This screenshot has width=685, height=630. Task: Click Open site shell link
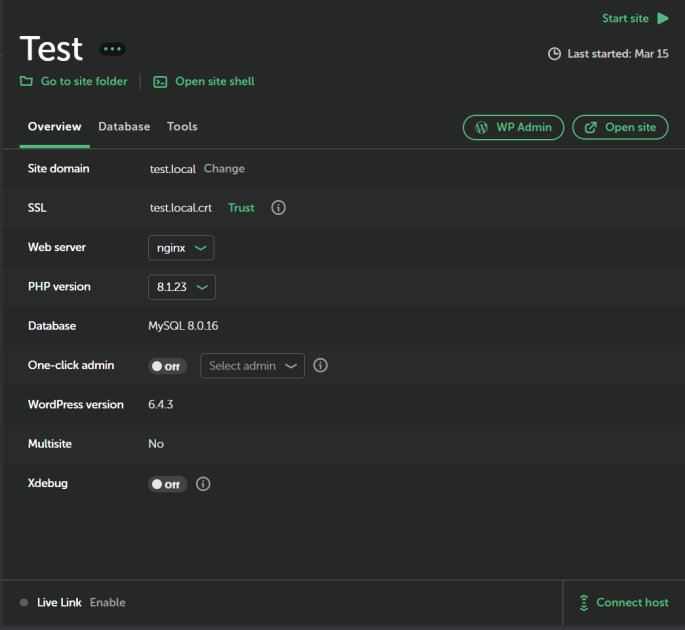(214, 81)
